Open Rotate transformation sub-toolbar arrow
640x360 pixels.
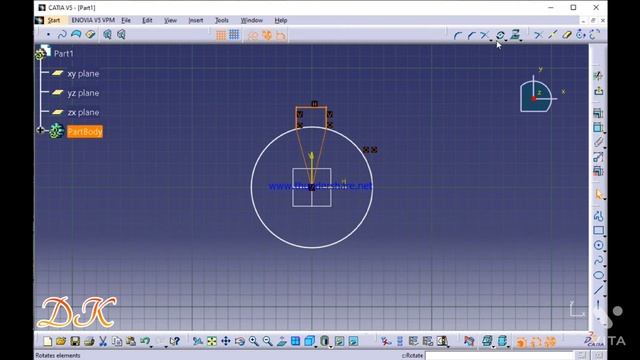click(507, 40)
